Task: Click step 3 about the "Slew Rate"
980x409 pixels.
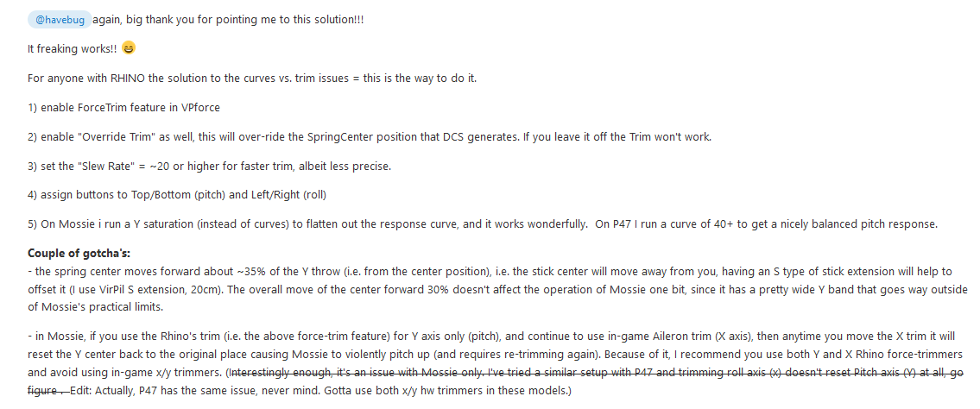Action: [x=209, y=166]
